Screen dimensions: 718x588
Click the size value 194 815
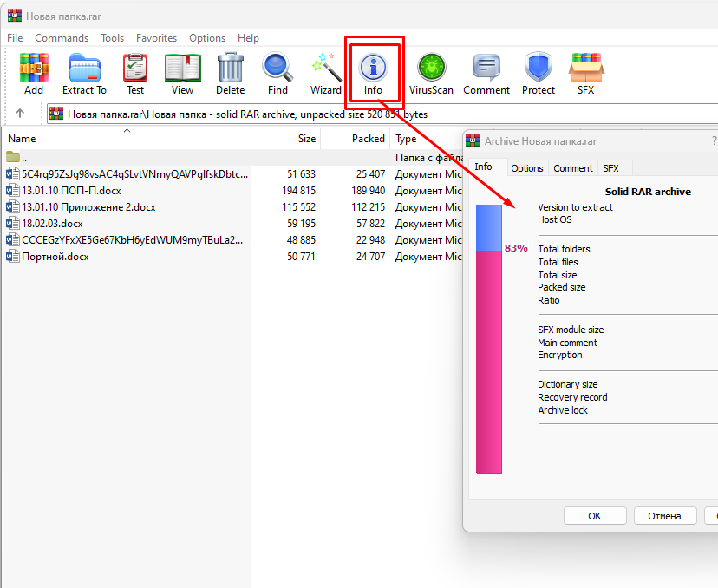(298, 191)
